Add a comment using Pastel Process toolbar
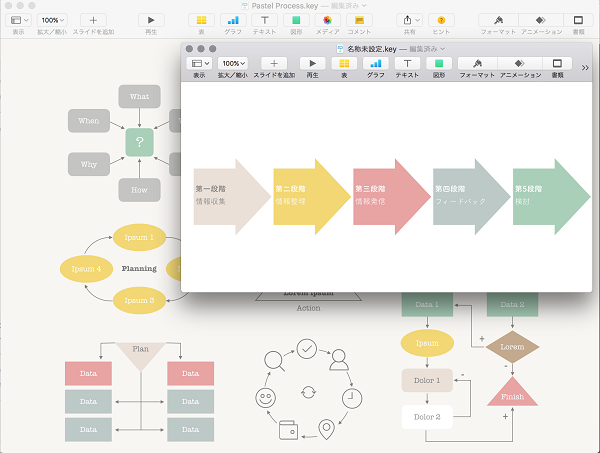 tap(359, 20)
